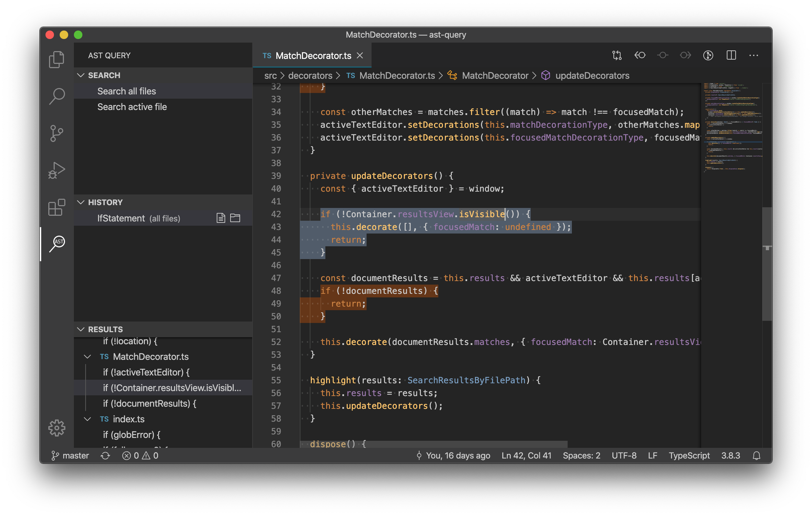Open the manage gear icon
The image size is (812, 516).
coord(56,428)
